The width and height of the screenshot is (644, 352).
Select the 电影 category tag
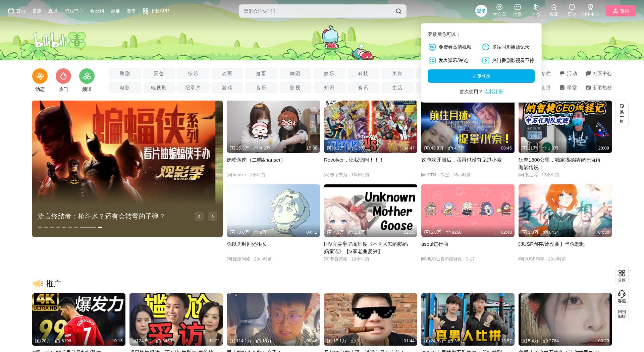click(125, 87)
